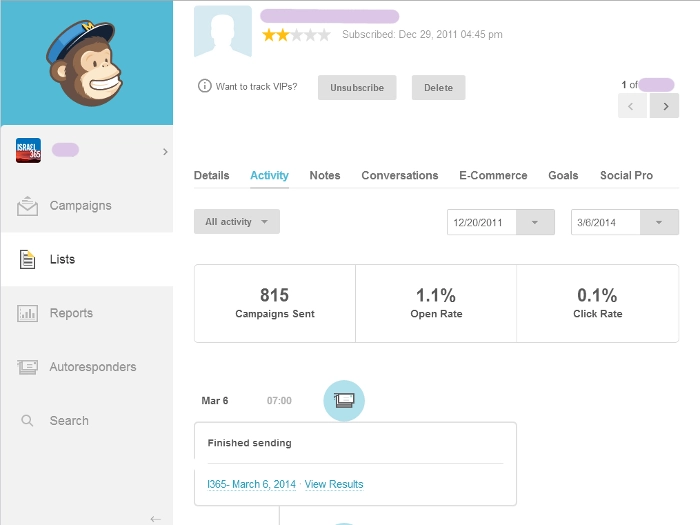This screenshot has height=525, width=700.
Task: Click the Mar 6 date label
Action: (215, 400)
